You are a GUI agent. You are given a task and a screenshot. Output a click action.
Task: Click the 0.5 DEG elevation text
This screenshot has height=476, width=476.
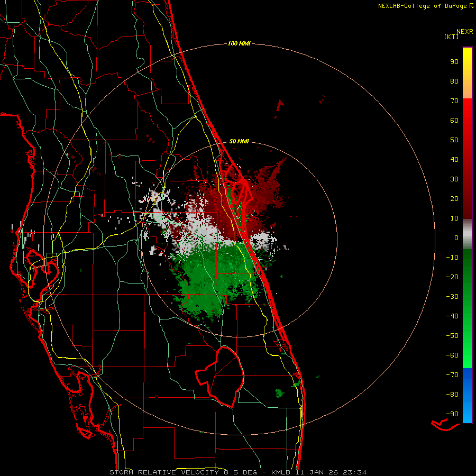coord(241,472)
